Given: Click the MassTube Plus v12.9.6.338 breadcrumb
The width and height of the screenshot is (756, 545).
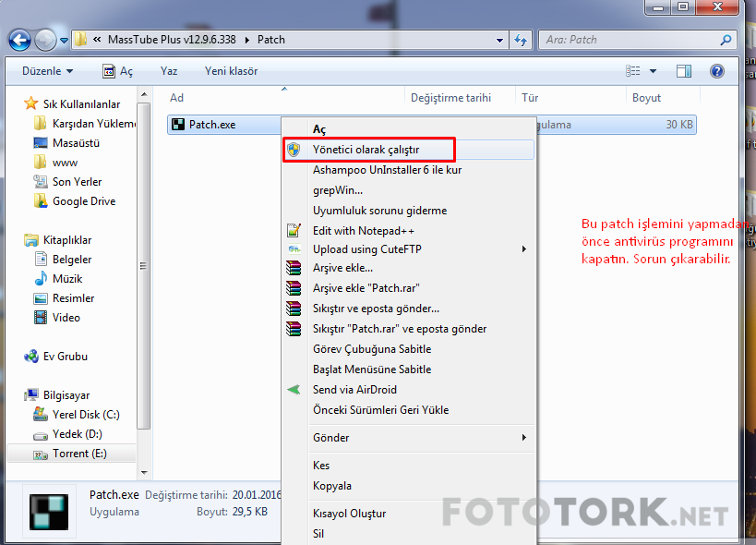Looking at the screenshot, I should tap(172, 40).
